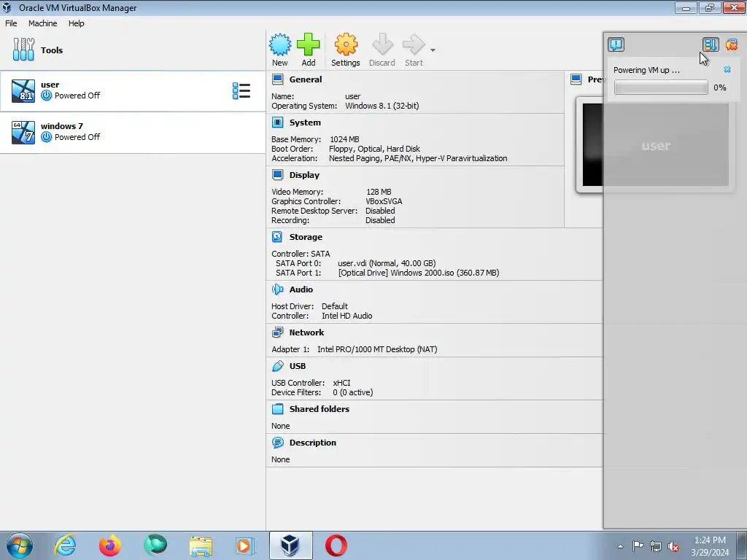This screenshot has width=747, height=560.
Task: Click the Shared folders section icon
Action: click(278, 408)
